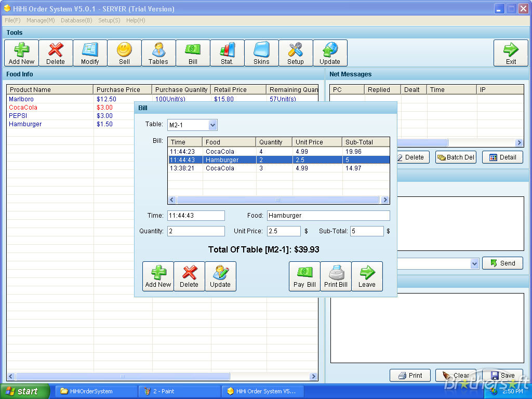Click the Unit Price input field
The width and height of the screenshot is (532, 399).
(284, 231)
